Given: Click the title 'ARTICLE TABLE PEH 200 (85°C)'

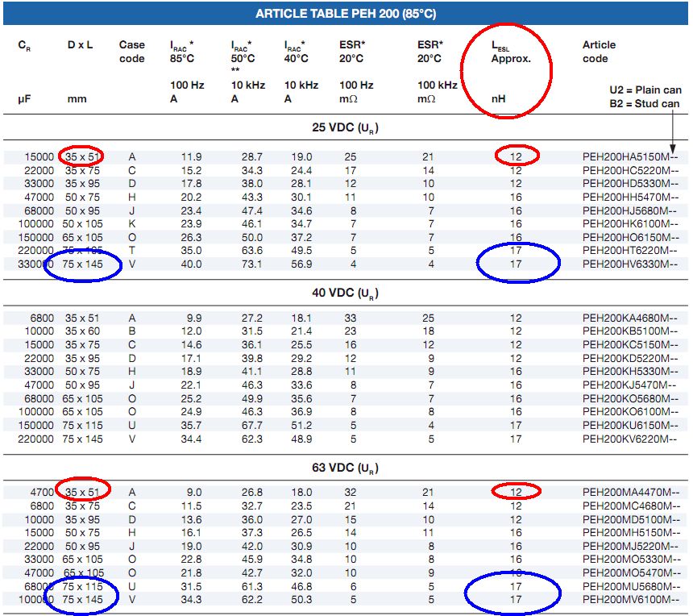Looking at the screenshot, I should click(346, 14).
